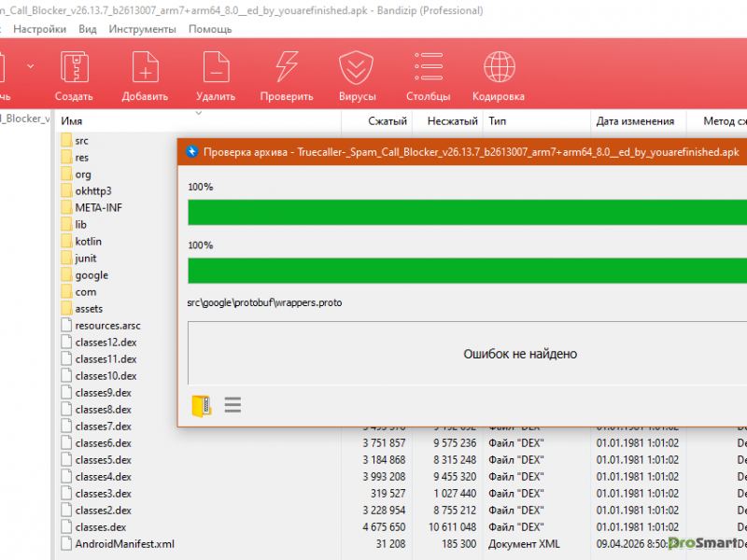Sort by the Дата изменения column header

click(x=635, y=121)
